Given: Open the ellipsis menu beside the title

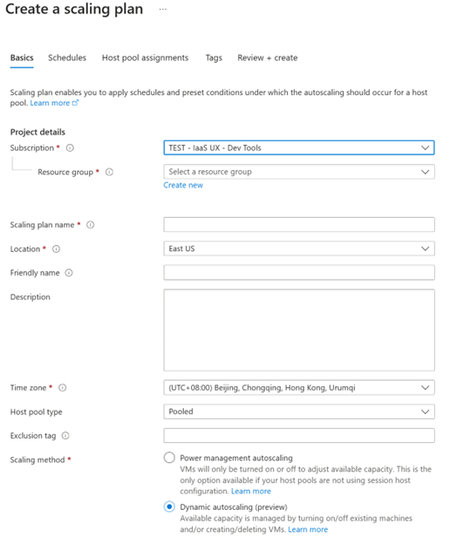Looking at the screenshot, I should pyautogui.click(x=163, y=9).
